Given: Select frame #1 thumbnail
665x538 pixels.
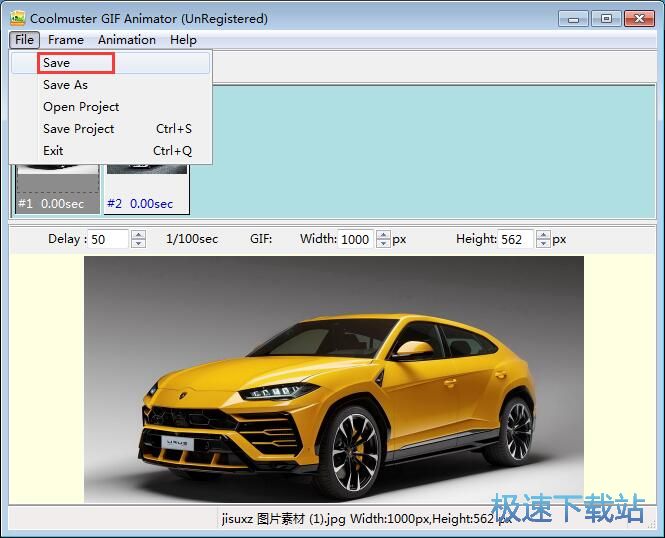Looking at the screenshot, I should 56,189.
